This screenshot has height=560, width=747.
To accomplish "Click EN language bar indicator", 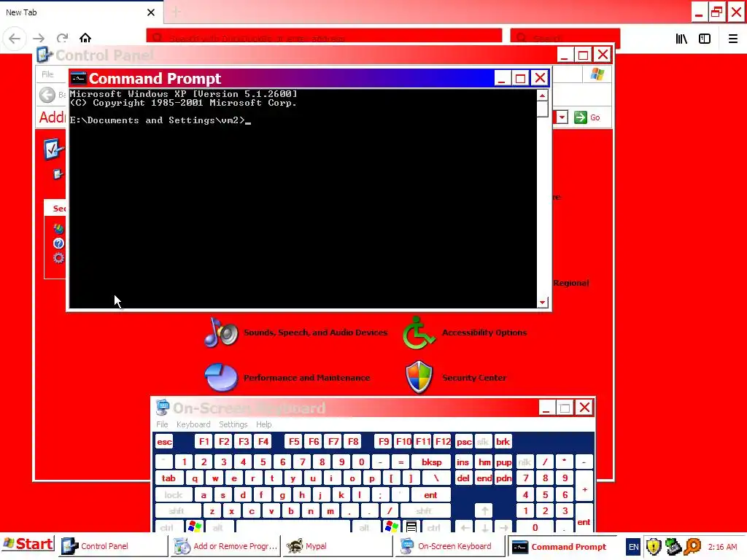I will (x=633, y=547).
